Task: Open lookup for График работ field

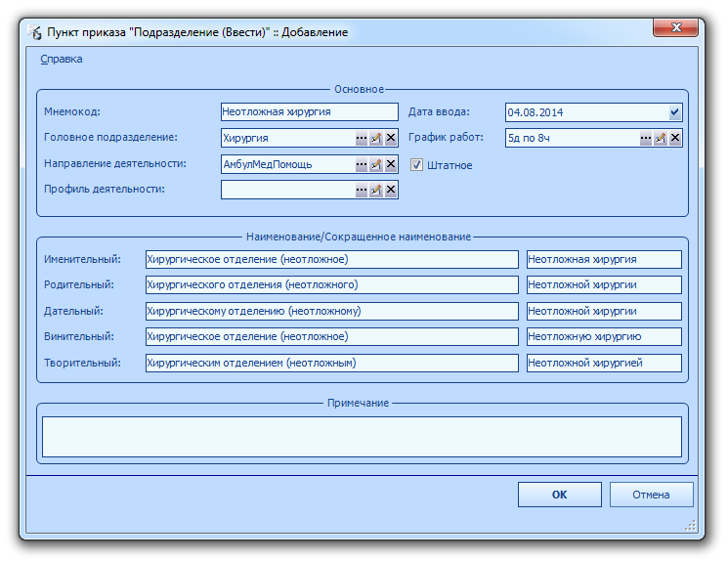Action: 645,138
